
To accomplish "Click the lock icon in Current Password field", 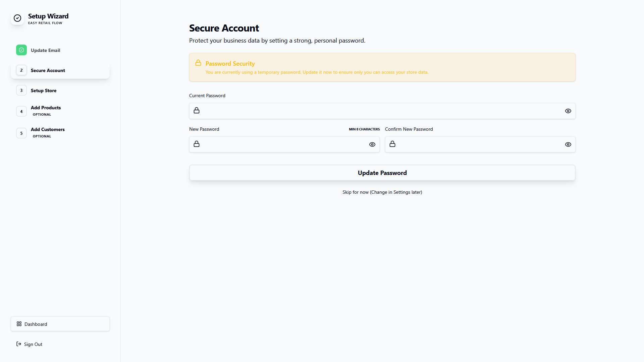I will tap(197, 111).
